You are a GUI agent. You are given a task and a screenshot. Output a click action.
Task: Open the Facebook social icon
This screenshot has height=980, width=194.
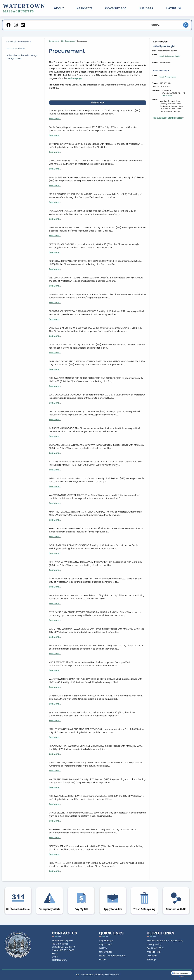[8, 25]
